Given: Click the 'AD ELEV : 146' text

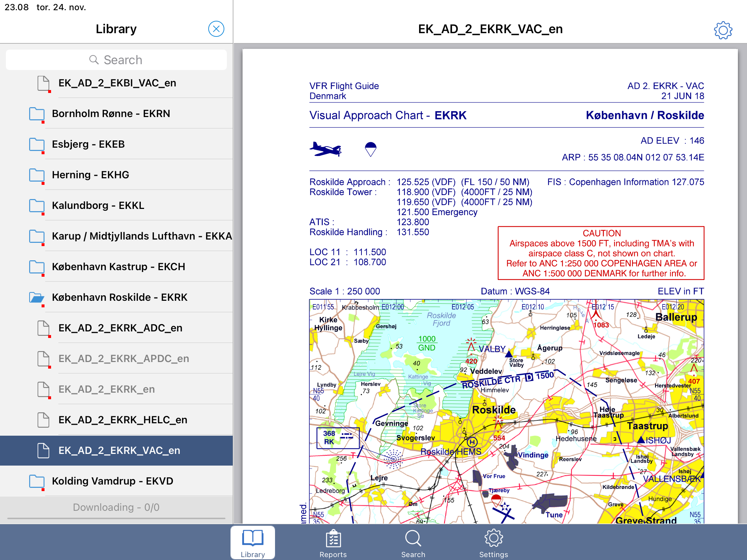Looking at the screenshot, I should [x=672, y=141].
